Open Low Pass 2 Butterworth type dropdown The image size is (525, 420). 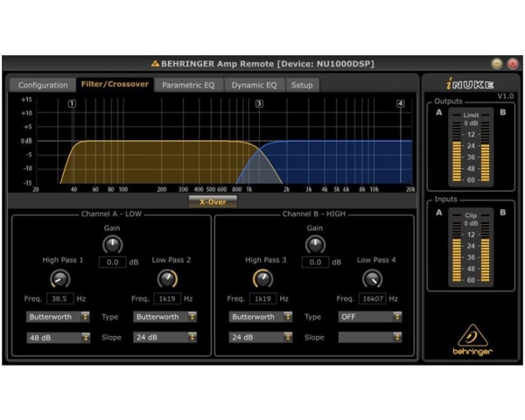pyautogui.click(x=164, y=317)
